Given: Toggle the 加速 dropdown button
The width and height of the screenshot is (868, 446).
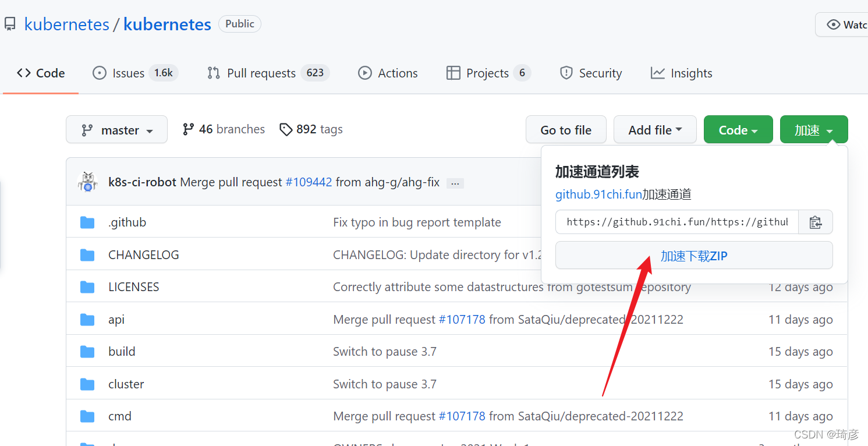Looking at the screenshot, I should coord(814,129).
